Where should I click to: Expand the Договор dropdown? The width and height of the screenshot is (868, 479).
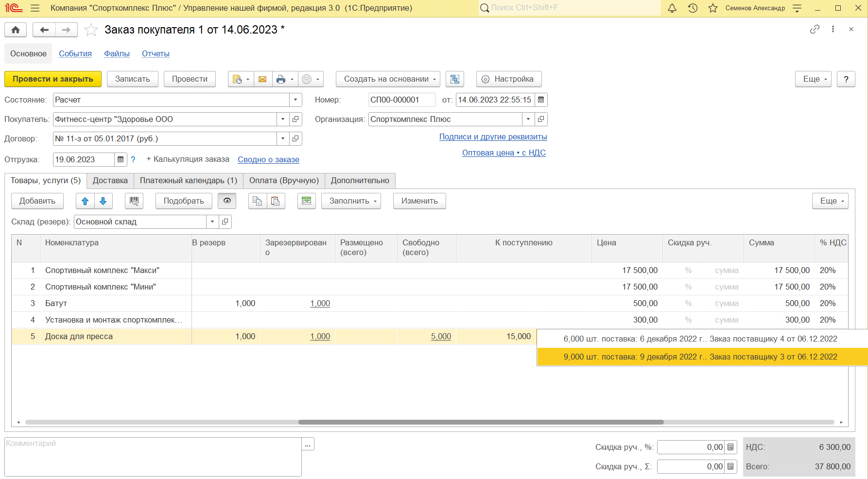point(283,139)
